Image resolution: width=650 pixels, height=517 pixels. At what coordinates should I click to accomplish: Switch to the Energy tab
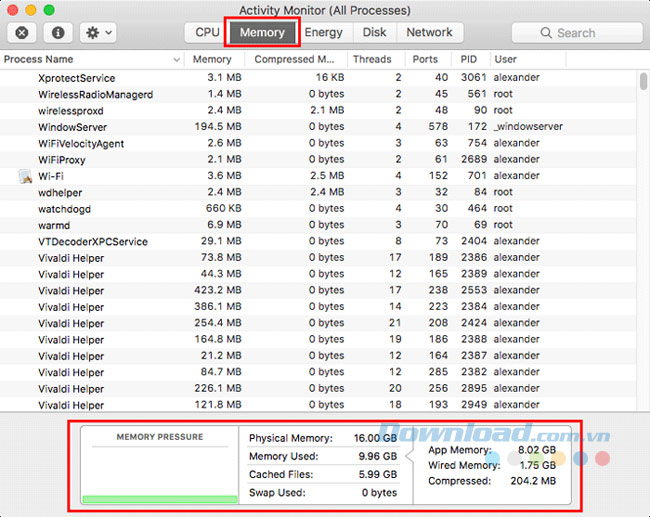[323, 32]
